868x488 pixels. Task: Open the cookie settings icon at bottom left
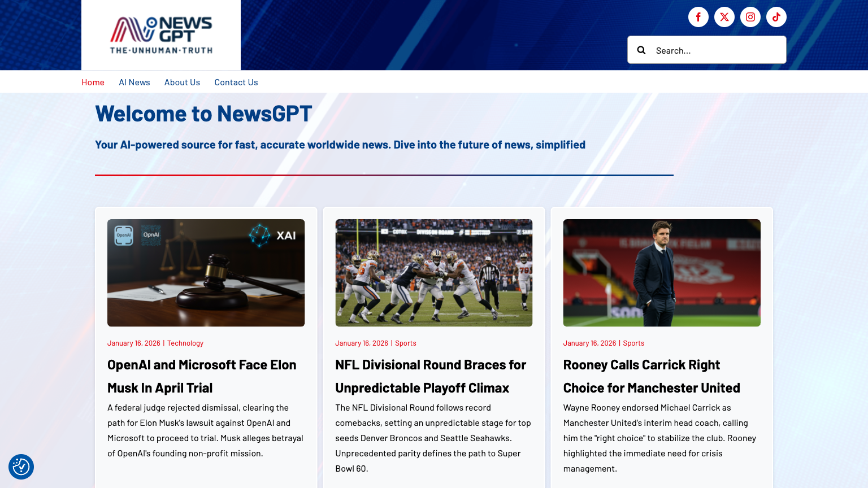21,467
